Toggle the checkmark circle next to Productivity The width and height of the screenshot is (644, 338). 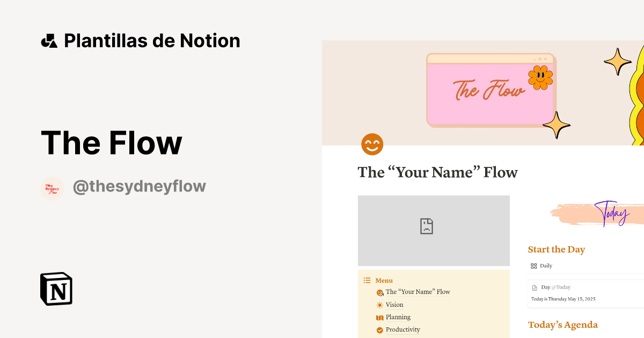[380, 329]
